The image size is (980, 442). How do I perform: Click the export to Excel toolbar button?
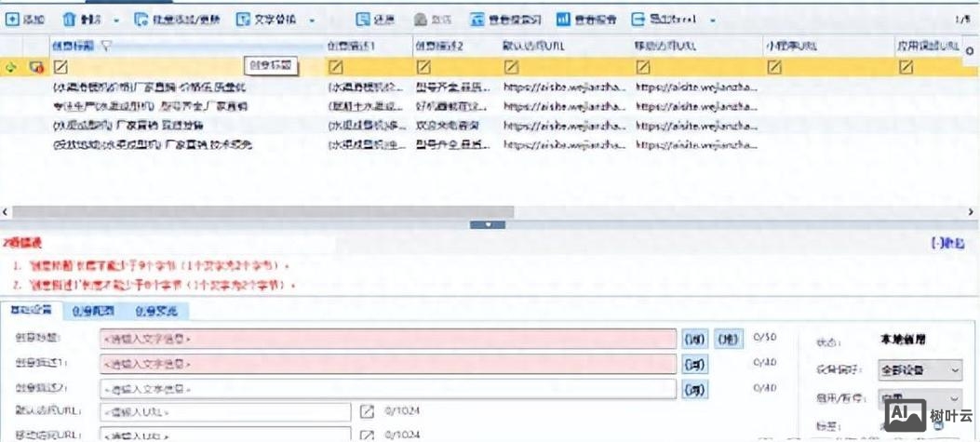(x=664, y=20)
